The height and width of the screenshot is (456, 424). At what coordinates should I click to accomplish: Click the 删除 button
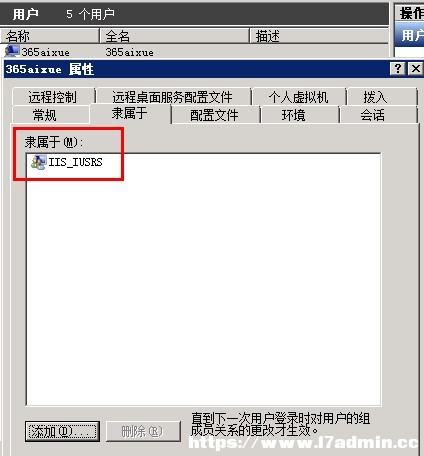143,431
